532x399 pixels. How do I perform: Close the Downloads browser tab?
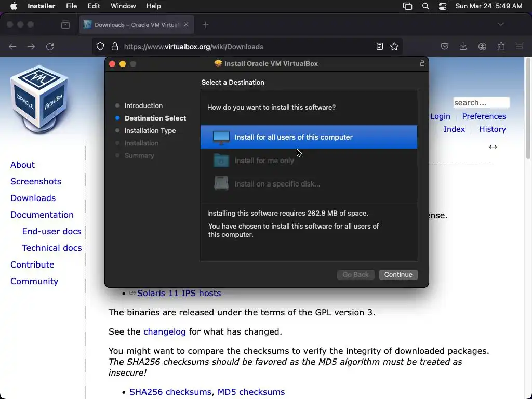186,25
